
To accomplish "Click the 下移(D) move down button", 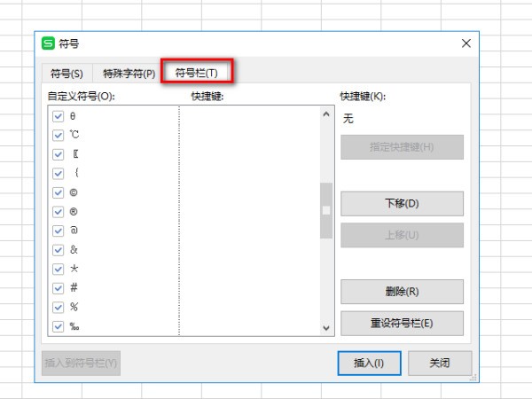I will coord(402,203).
